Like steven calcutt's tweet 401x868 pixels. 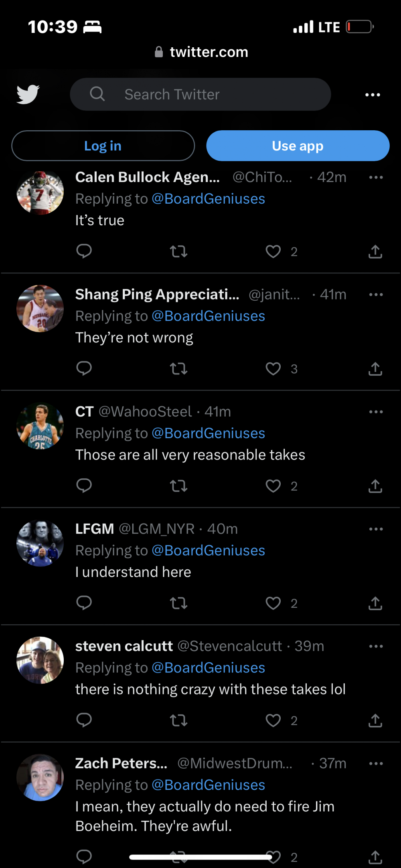[x=273, y=720]
